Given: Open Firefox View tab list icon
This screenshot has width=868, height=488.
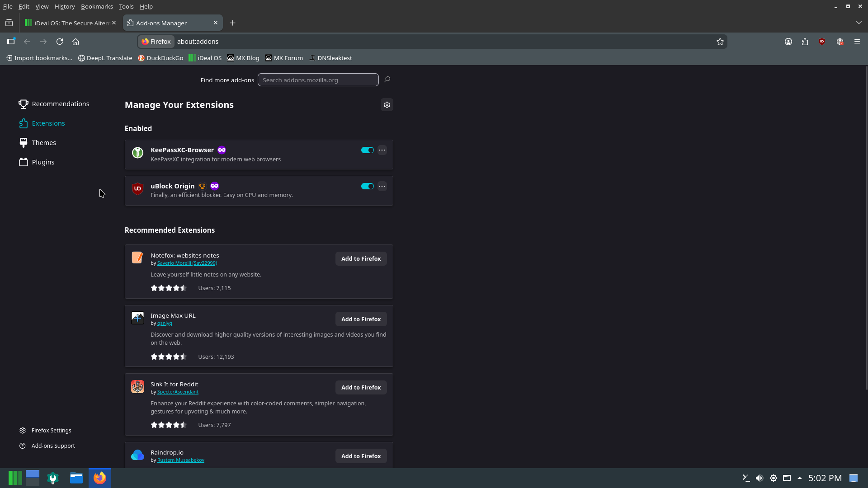Looking at the screenshot, I should [9, 23].
